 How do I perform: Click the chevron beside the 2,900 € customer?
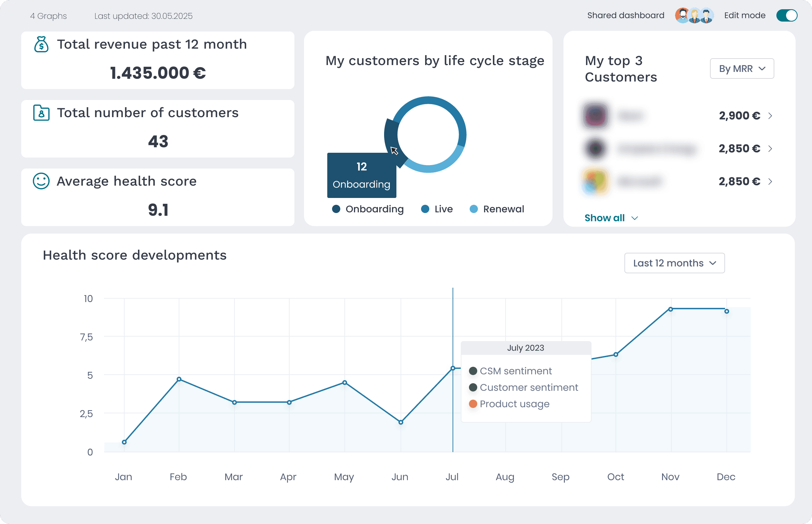pyautogui.click(x=771, y=116)
